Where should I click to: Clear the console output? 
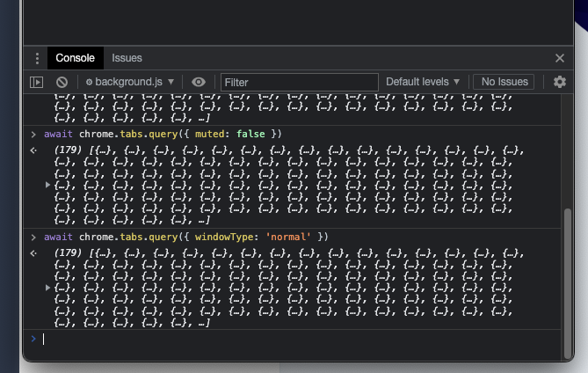click(62, 82)
